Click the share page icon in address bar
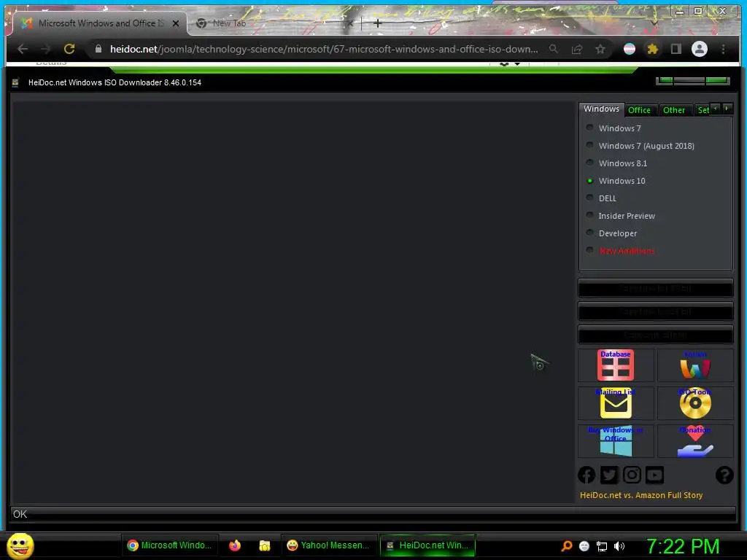 pos(577,49)
